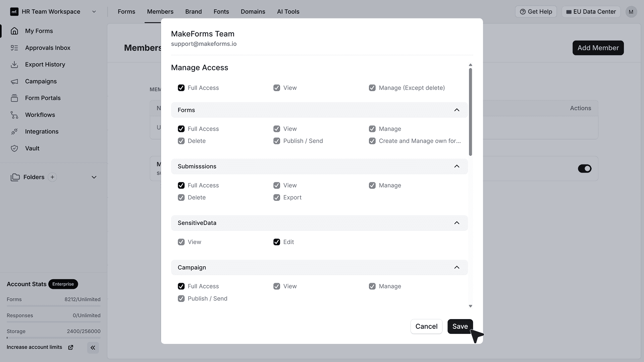Open the AI Tools tab
The height and width of the screenshot is (362, 644).
click(x=288, y=12)
